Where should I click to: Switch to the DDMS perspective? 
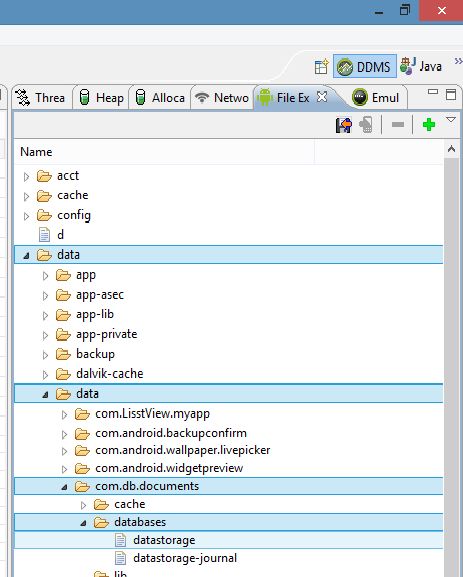364,66
